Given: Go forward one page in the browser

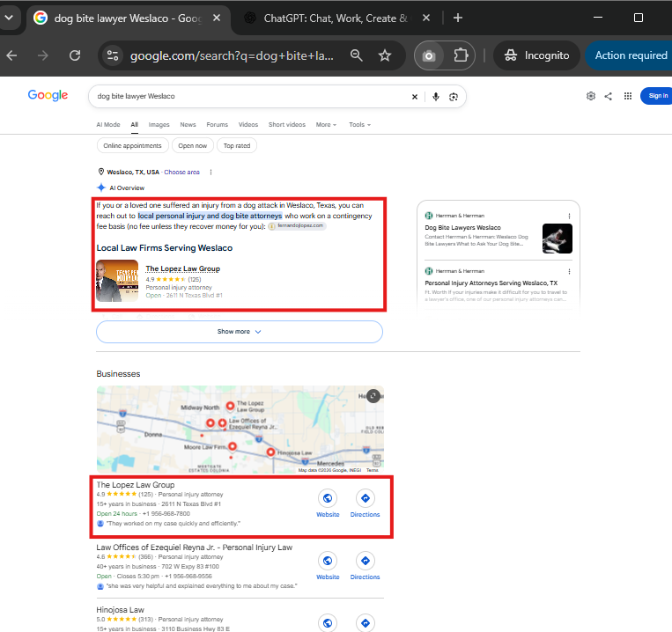Looking at the screenshot, I should [43, 55].
